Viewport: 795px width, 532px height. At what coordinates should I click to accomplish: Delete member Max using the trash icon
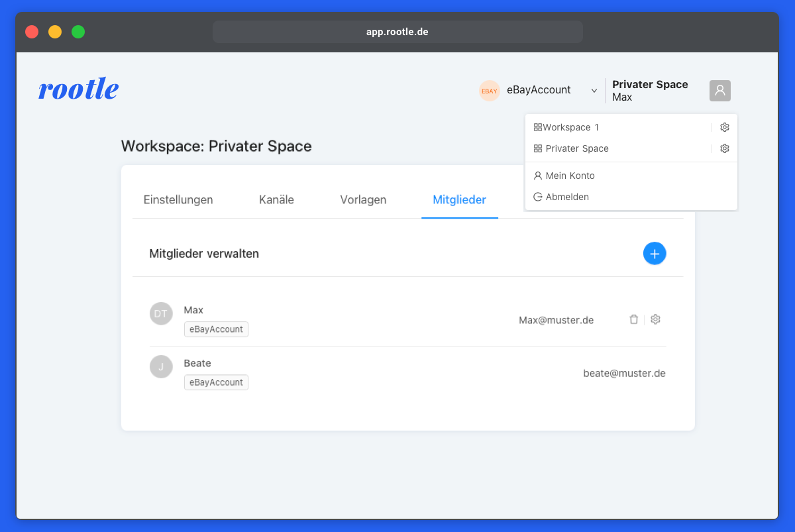(633, 319)
